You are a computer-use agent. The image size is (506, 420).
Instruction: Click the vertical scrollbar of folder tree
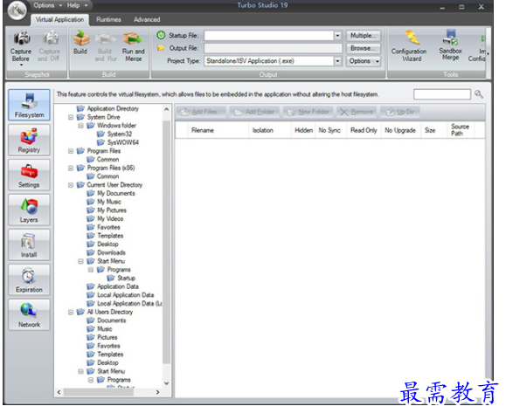(166, 242)
